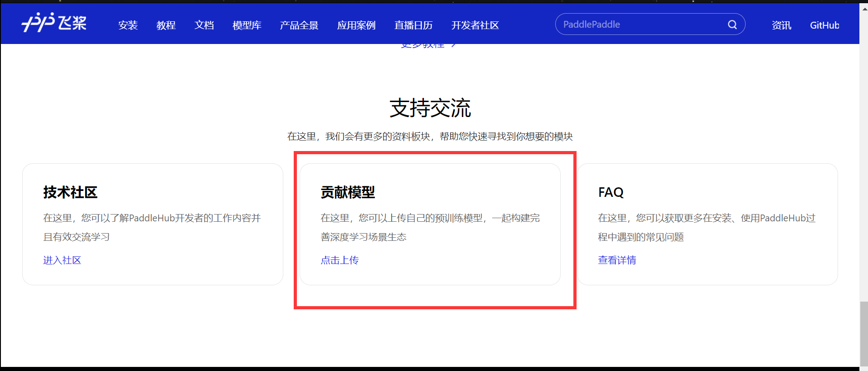Click the 支持交流 section title

click(430, 108)
